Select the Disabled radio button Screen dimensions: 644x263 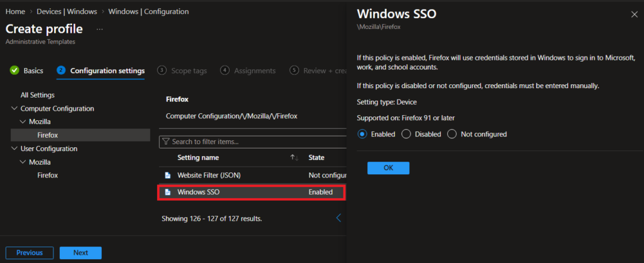[406, 134]
